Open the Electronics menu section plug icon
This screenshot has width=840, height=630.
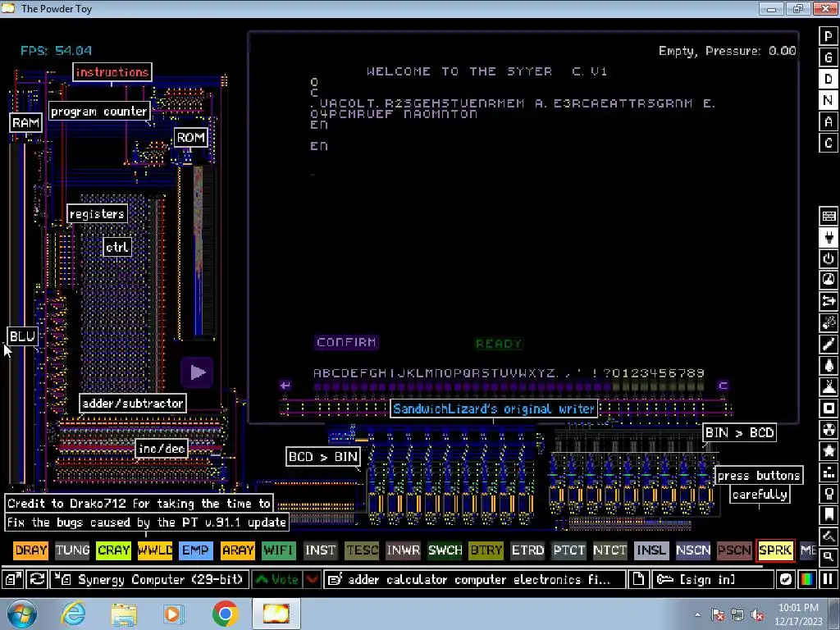tap(829, 237)
